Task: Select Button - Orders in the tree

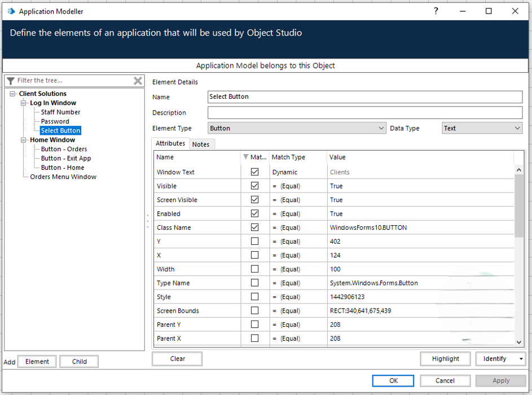Action: pos(64,149)
